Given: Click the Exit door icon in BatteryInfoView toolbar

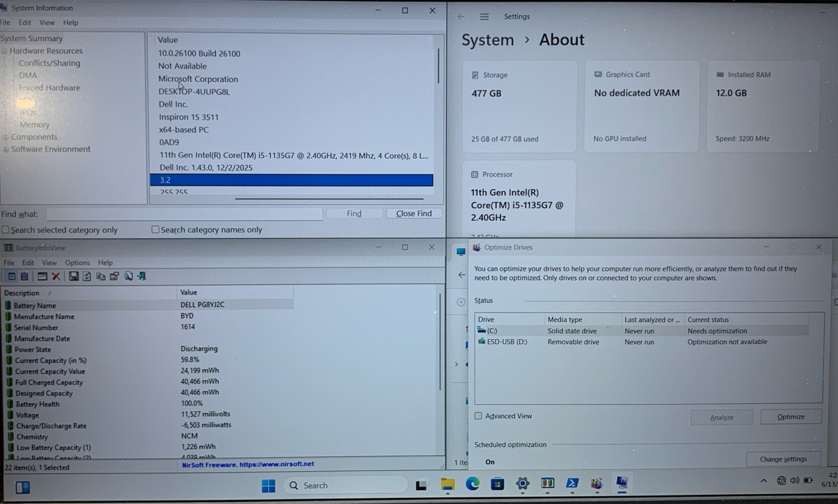Looking at the screenshot, I should (142, 276).
